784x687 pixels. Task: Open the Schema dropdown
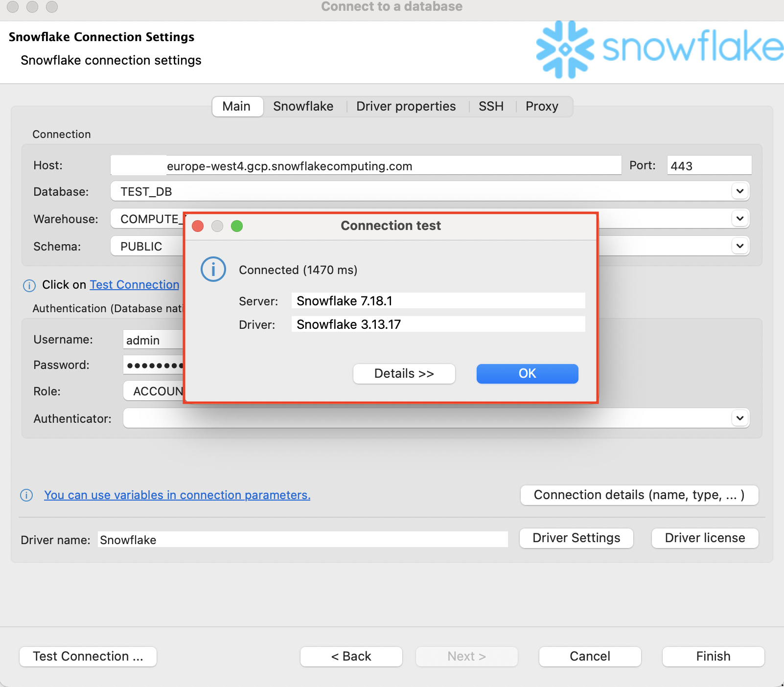tap(740, 246)
